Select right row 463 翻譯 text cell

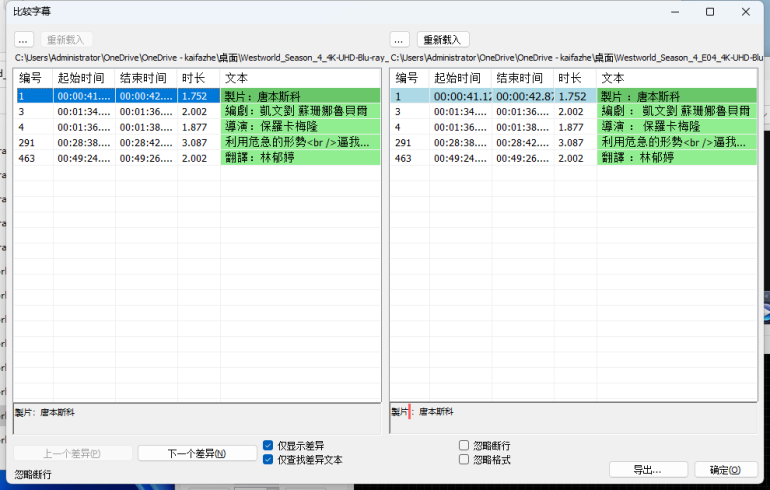tap(677, 158)
